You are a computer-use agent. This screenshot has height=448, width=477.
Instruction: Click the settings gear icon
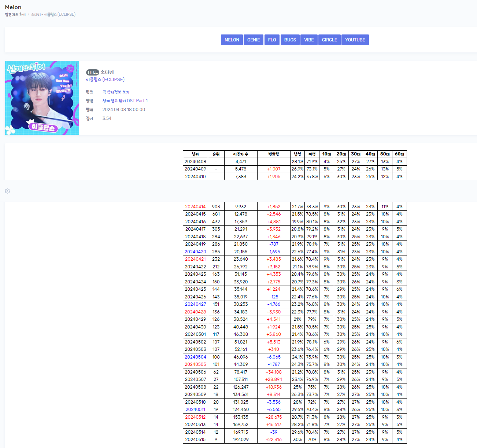[x=7, y=191]
